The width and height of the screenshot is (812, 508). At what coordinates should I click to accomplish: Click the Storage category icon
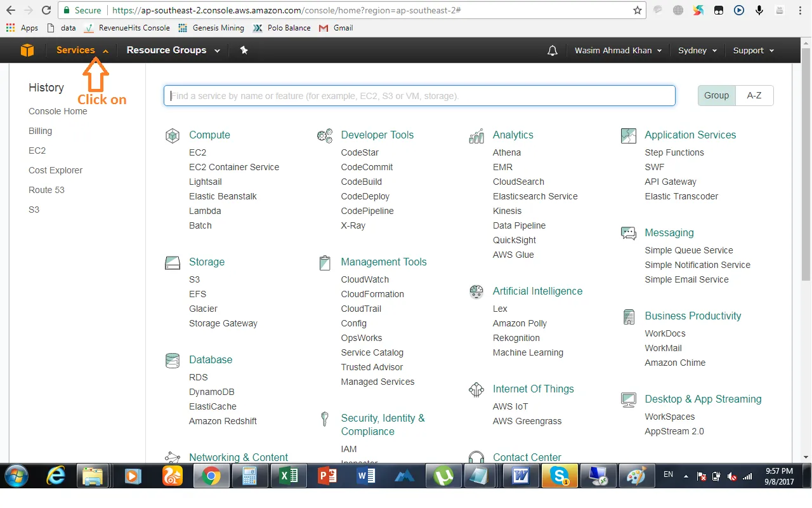click(172, 262)
